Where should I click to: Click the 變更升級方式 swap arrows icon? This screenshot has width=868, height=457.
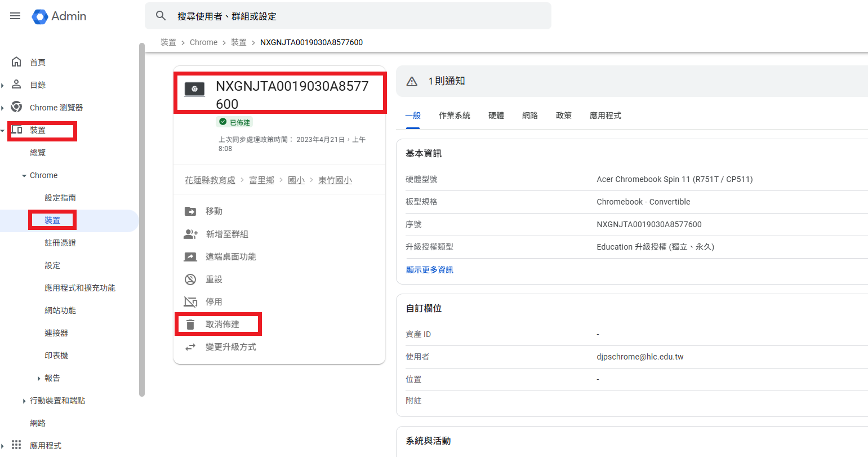coord(190,347)
